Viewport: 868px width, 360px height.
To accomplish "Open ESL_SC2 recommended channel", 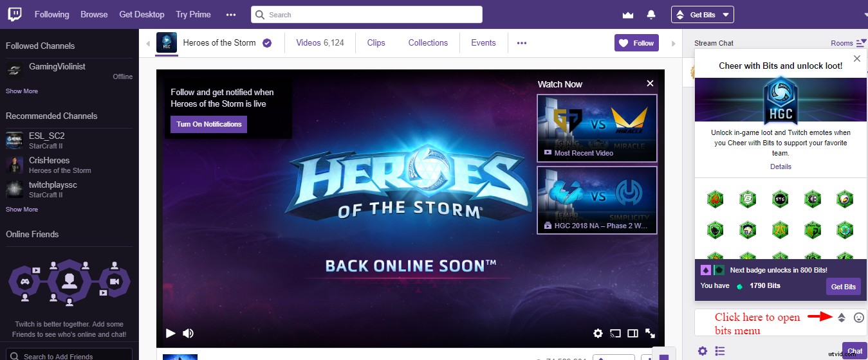I will (x=69, y=140).
